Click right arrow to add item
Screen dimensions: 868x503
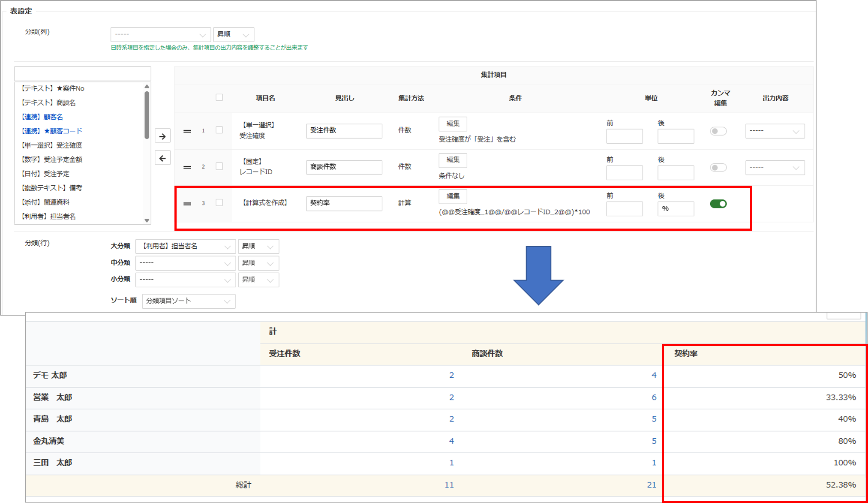162,136
